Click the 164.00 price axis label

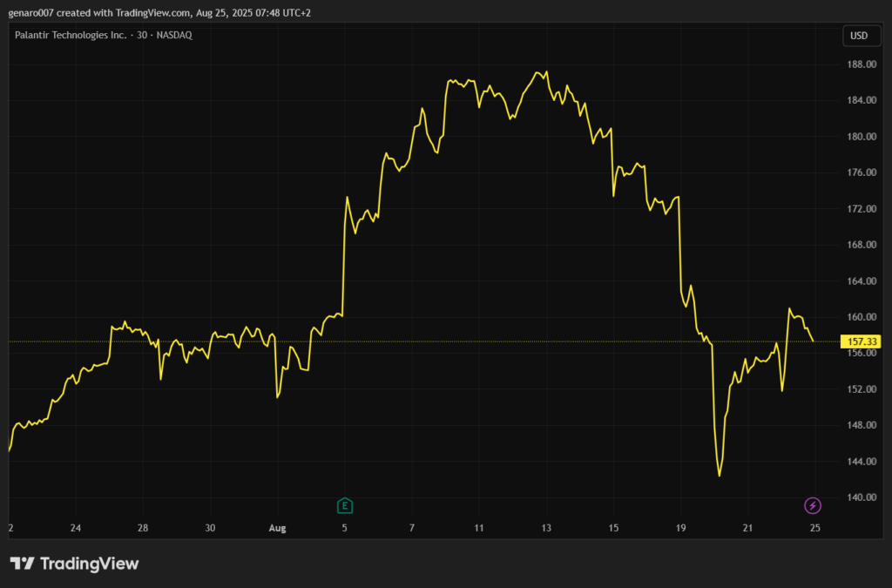(x=861, y=281)
